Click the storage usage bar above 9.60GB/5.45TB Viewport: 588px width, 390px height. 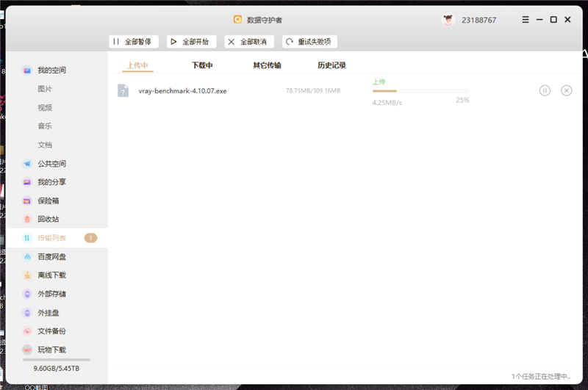coord(57,360)
